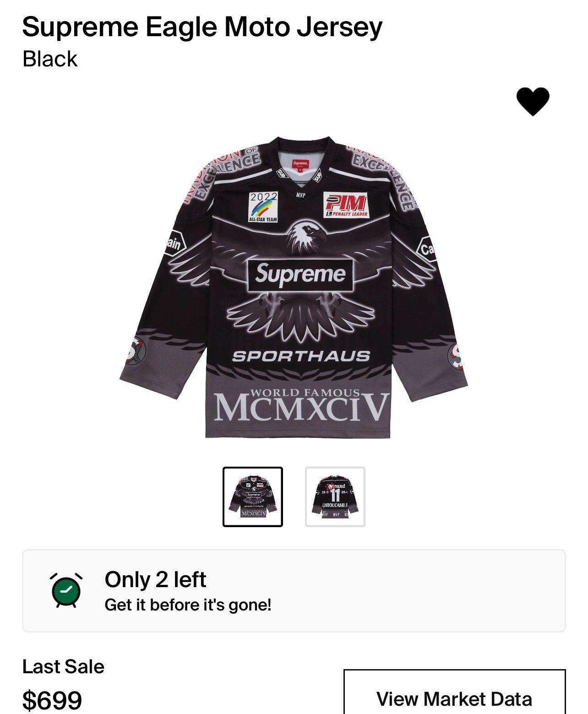This screenshot has height=714, width=588.
Task: Click the Supreme Eagle Moto Jersey title
Action: tap(202, 27)
